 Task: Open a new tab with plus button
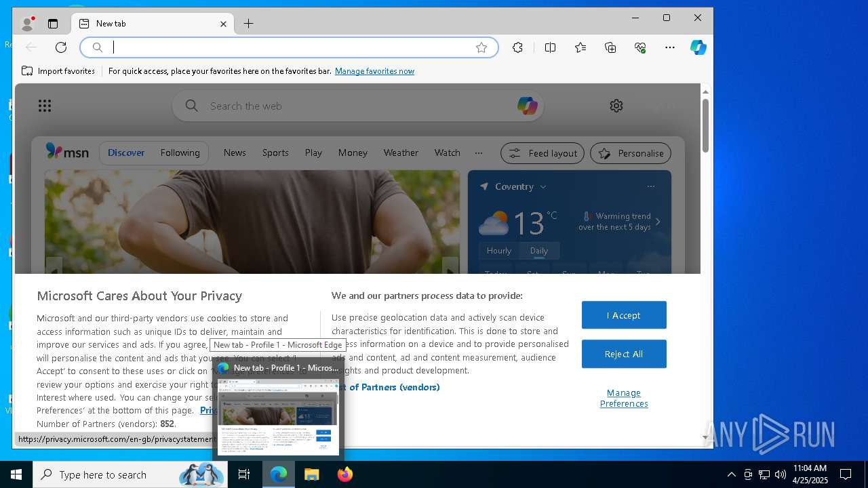pyautogui.click(x=248, y=24)
